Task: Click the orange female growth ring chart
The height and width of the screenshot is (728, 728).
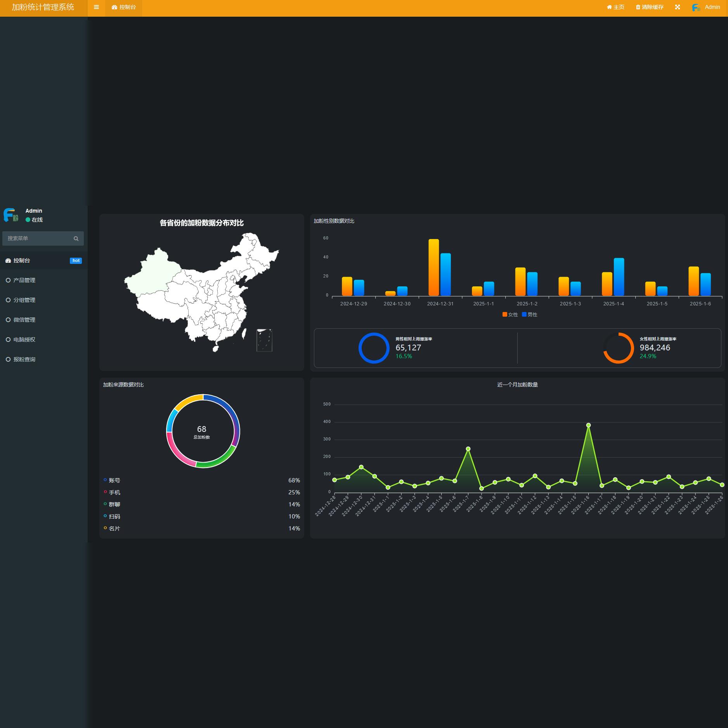Action: coord(618,348)
